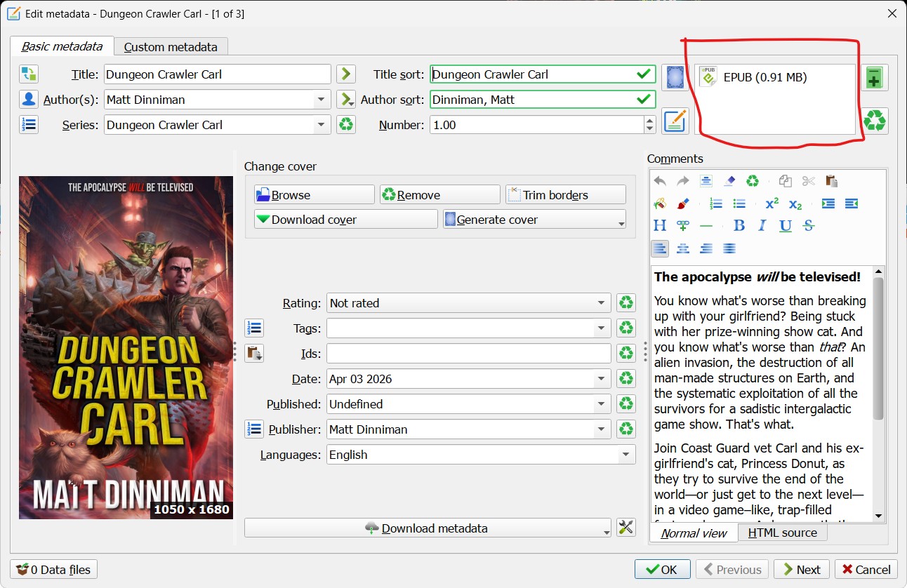
Task: Decrease the indentation in comments
Action: point(852,203)
